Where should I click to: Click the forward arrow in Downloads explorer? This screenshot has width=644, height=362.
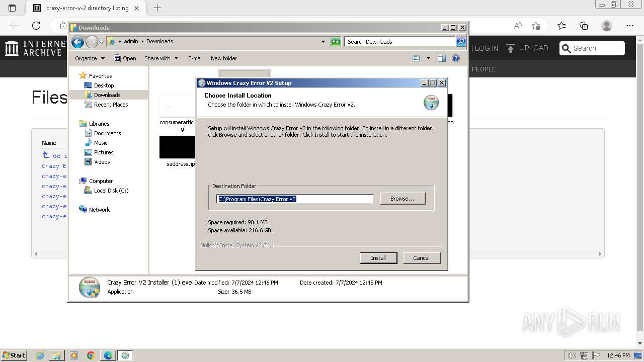[x=92, y=42]
